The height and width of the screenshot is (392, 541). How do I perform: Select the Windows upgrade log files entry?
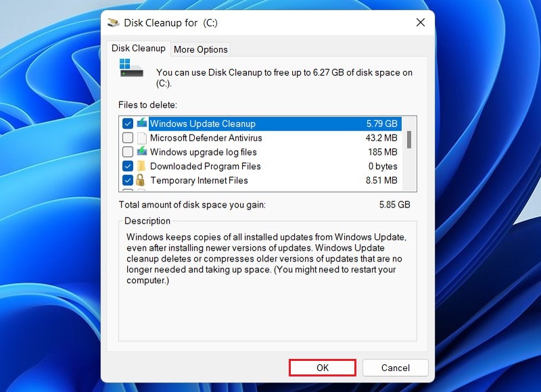pyautogui.click(x=204, y=152)
